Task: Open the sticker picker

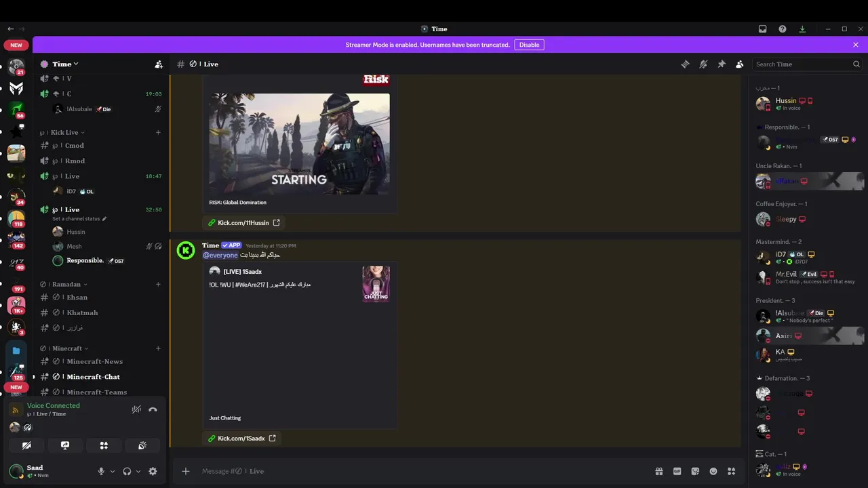Action: click(x=695, y=471)
